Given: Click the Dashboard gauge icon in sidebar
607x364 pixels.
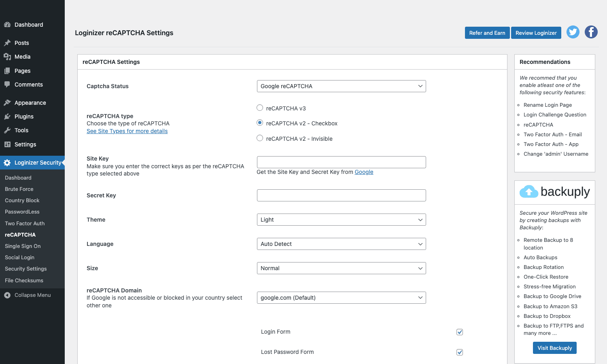Looking at the screenshot, I should tap(7, 25).
